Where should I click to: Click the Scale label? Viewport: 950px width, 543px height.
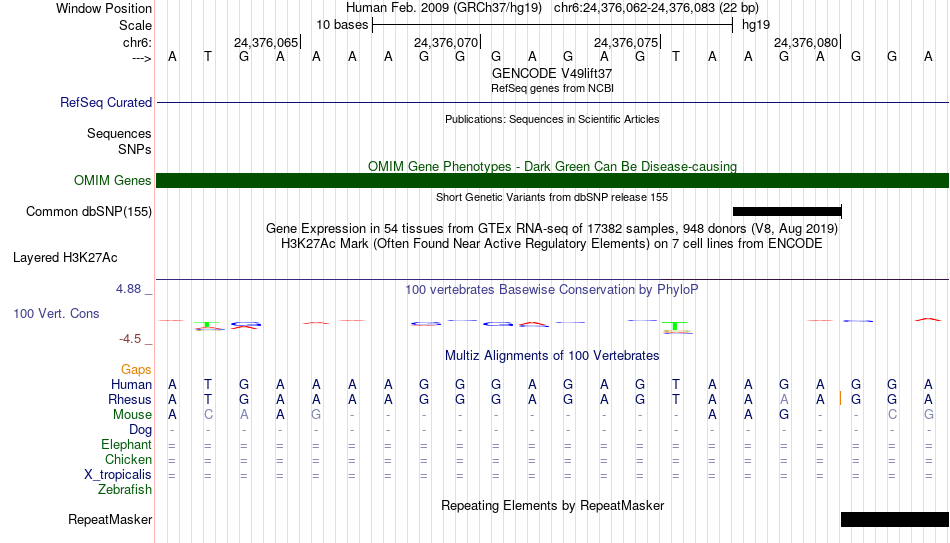coord(136,25)
